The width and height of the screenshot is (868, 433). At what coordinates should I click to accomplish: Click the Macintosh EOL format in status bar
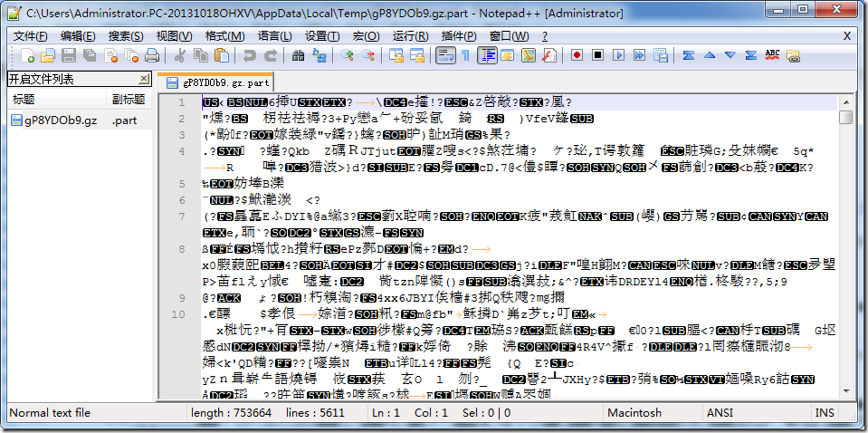coord(634,412)
